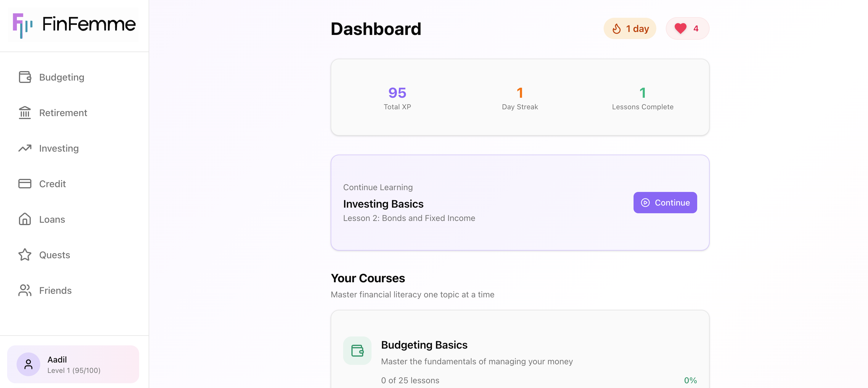
Task: Click the Friends people icon
Action: point(25,291)
